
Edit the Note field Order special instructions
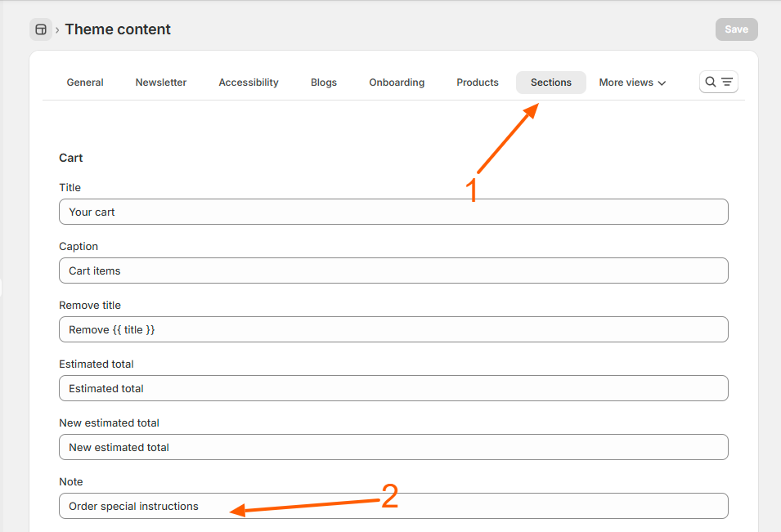pos(393,506)
